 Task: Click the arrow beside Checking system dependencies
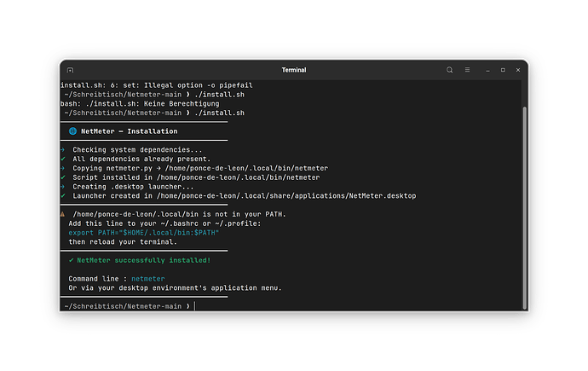click(62, 149)
